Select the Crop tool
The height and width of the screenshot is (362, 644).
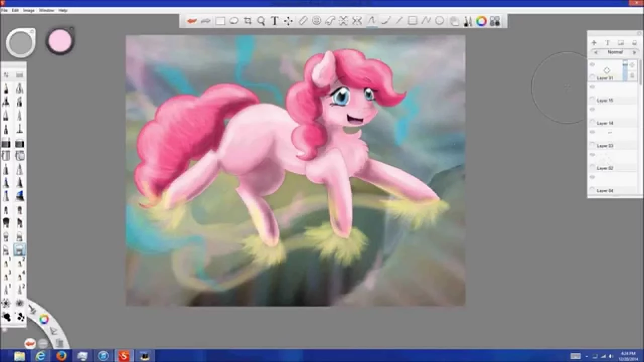click(248, 21)
